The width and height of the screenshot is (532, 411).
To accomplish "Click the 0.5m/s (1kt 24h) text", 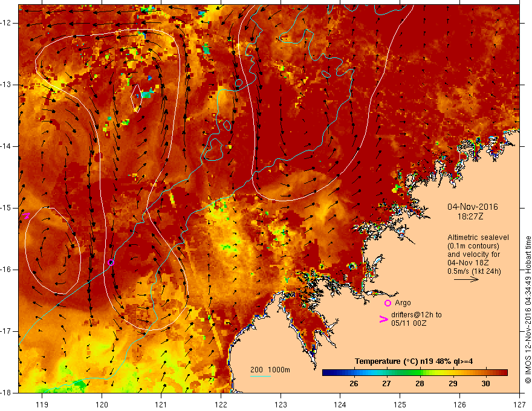I will click(x=474, y=271).
